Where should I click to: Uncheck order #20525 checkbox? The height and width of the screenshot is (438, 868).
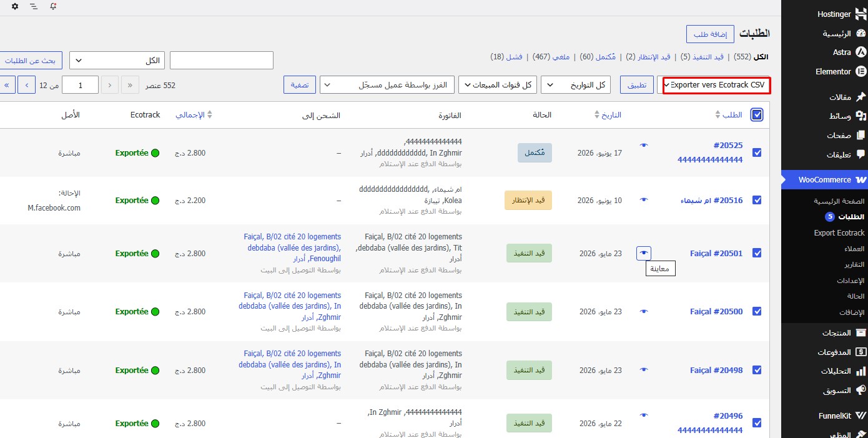[757, 152]
